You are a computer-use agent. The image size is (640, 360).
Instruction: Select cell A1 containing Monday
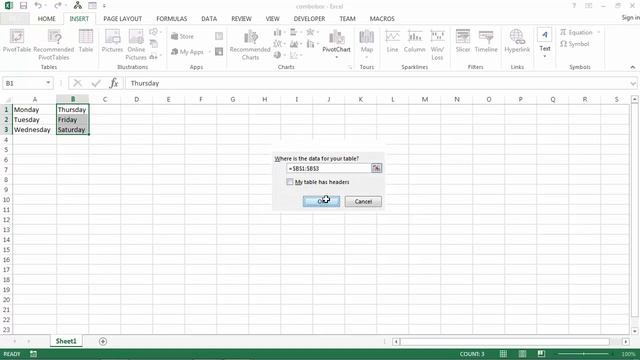[x=35, y=110]
